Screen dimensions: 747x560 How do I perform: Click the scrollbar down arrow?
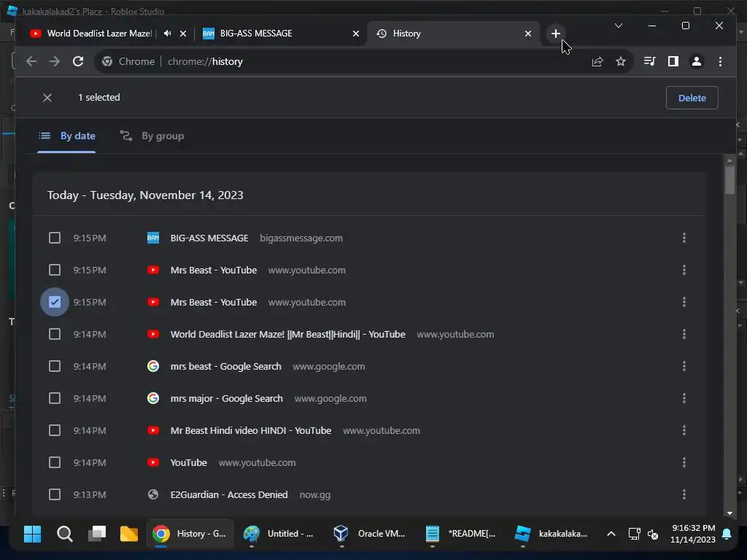729,513
